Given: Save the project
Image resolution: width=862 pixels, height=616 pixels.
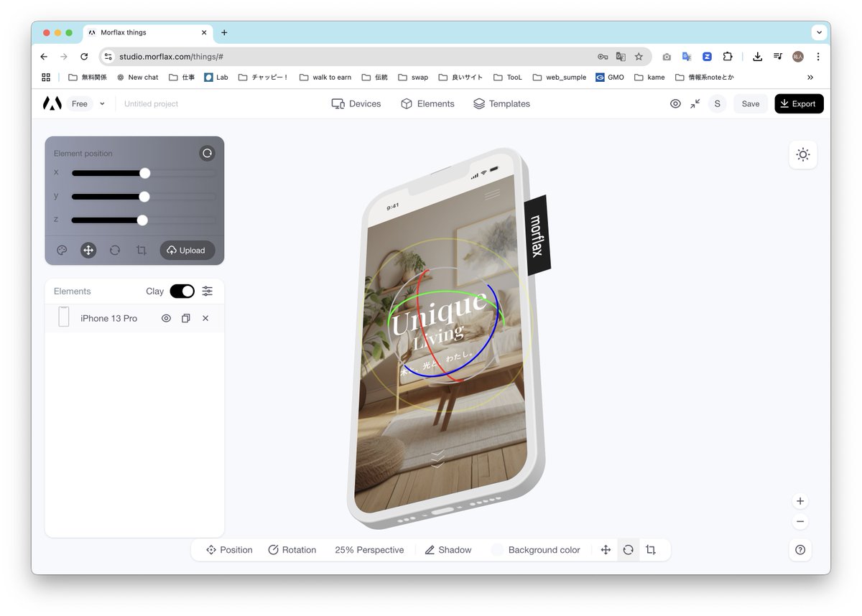Looking at the screenshot, I should (751, 103).
